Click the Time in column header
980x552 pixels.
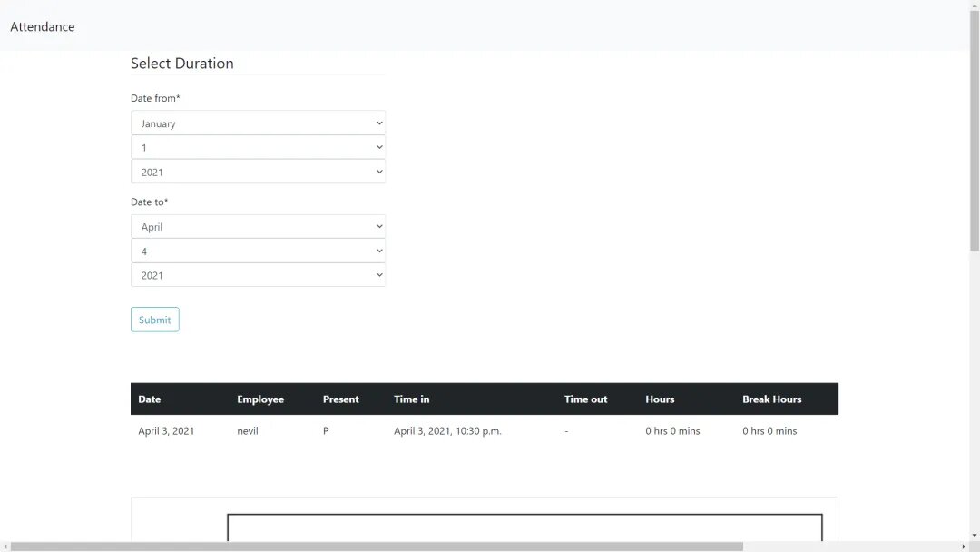411,399
